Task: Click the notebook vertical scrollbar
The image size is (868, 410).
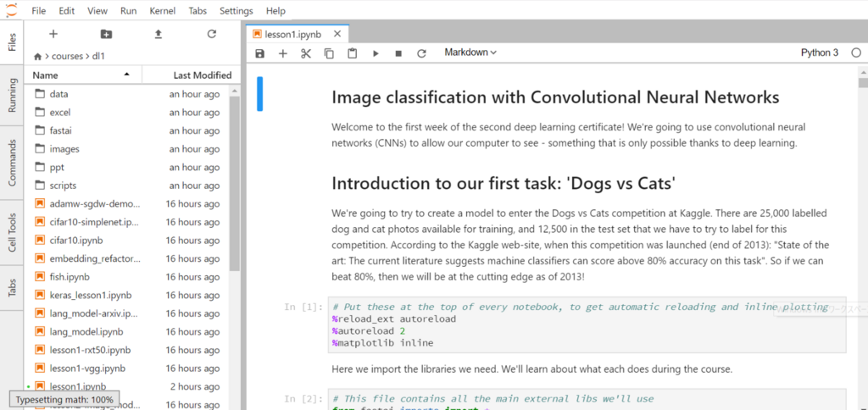Action: [x=863, y=83]
